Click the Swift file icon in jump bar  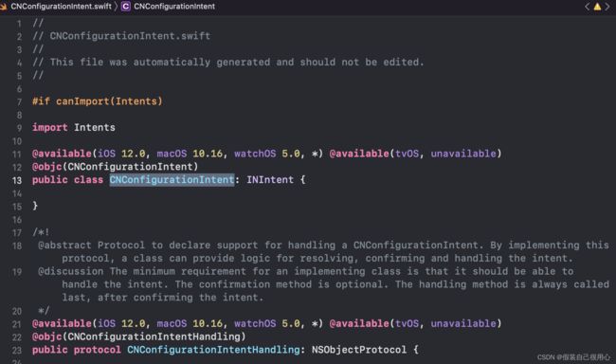point(4,7)
